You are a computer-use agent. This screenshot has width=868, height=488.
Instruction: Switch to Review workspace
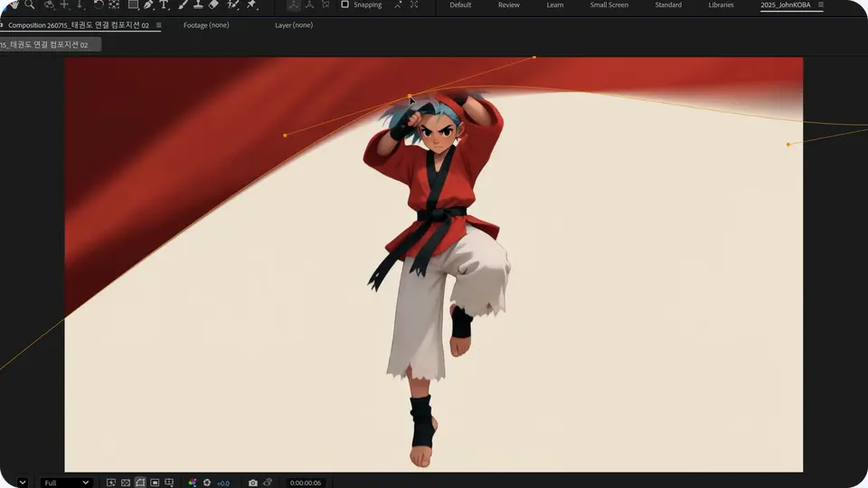[x=509, y=5]
